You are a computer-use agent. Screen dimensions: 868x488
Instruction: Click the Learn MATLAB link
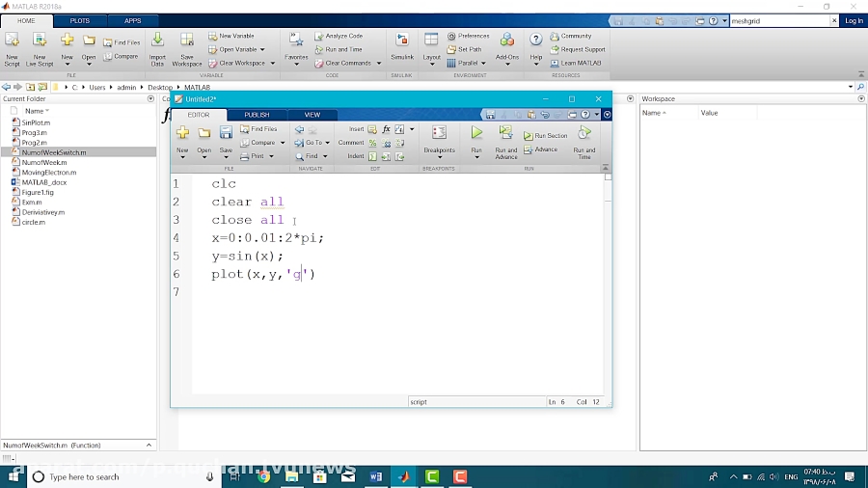pyautogui.click(x=581, y=63)
